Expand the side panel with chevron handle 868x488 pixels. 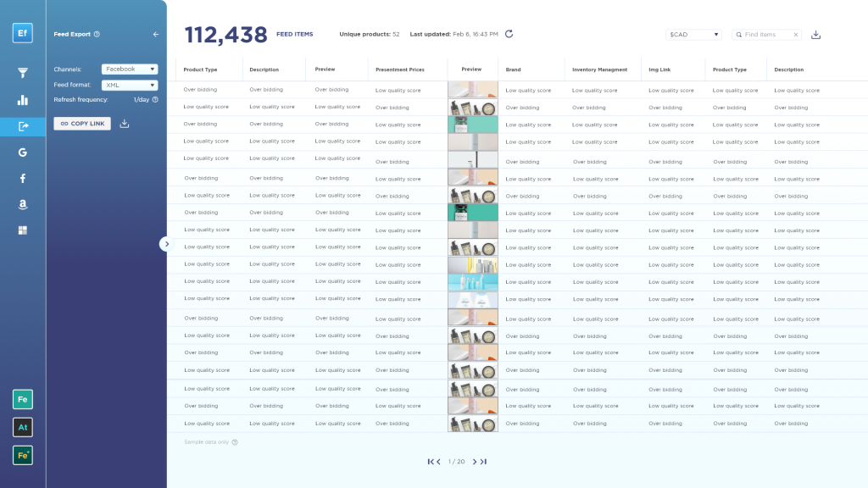click(x=166, y=244)
